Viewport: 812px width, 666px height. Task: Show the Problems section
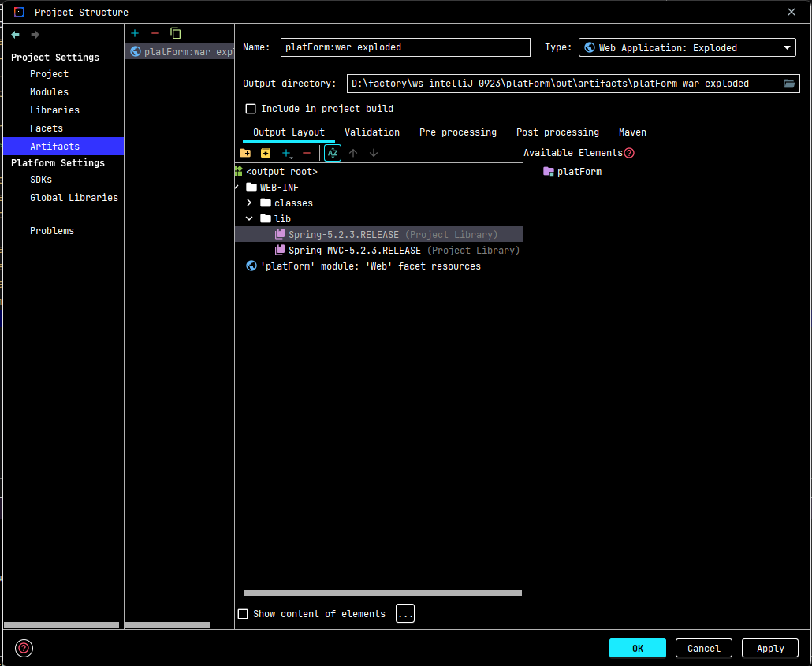52,230
